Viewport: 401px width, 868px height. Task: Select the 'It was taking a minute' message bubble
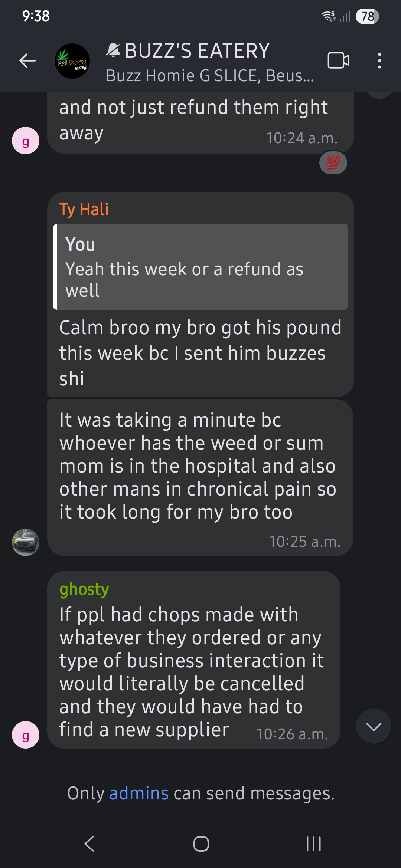coord(200,477)
